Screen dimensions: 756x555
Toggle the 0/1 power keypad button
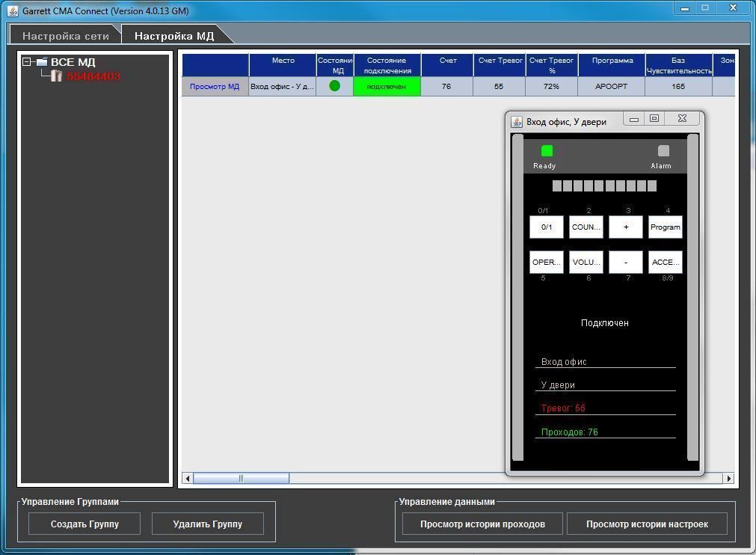(547, 227)
